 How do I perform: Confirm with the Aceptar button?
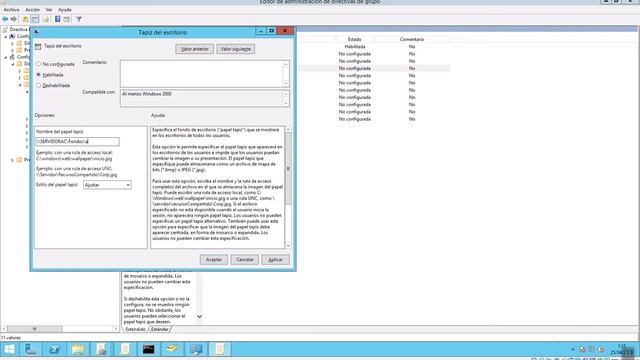[x=214, y=260]
